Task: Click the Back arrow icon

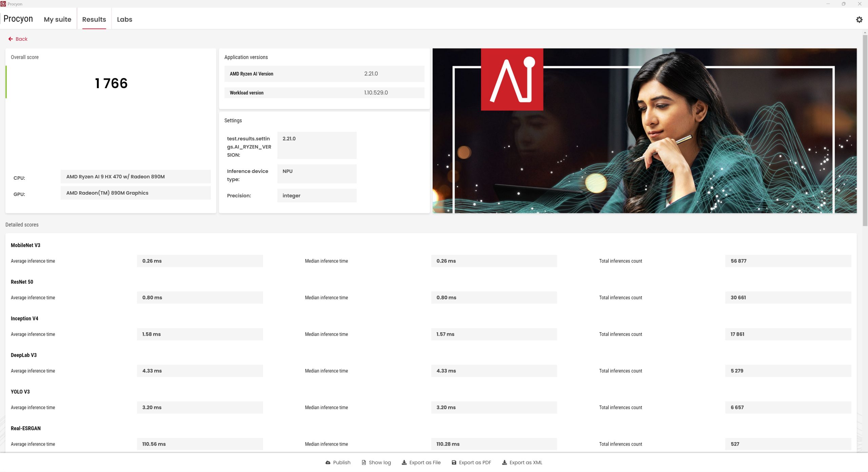Action: tap(11, 39)
